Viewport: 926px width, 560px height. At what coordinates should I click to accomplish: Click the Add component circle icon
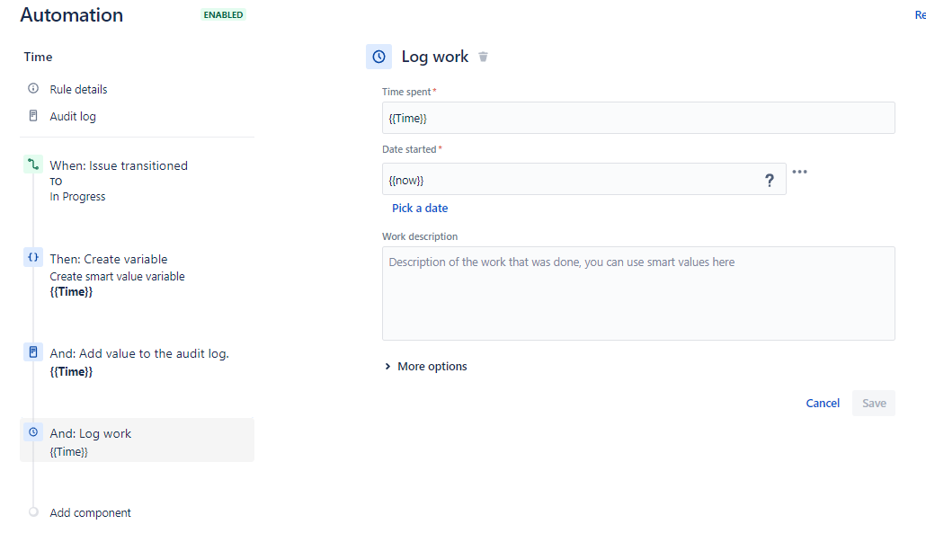(x=33, y=512)
